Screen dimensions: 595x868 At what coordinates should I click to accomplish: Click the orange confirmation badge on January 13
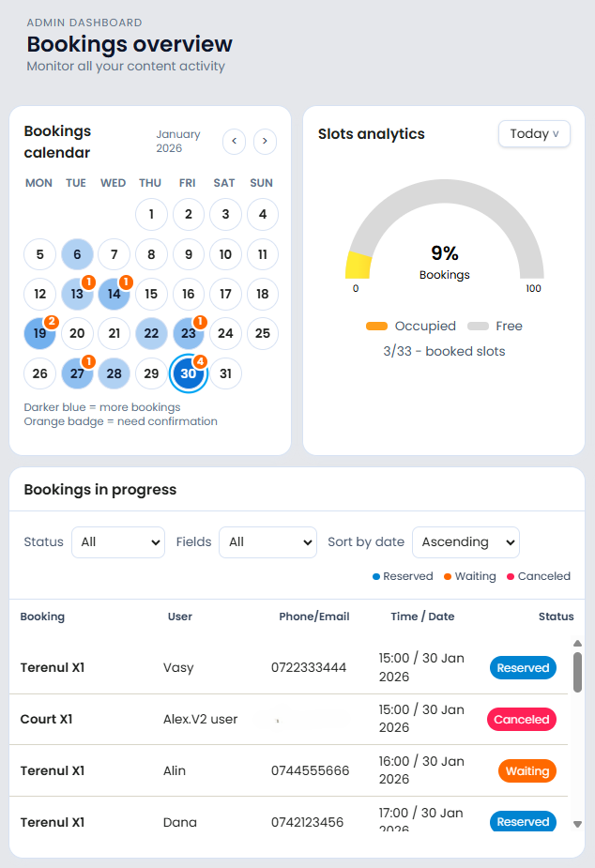pyautogui.click(x=87, y=282)
